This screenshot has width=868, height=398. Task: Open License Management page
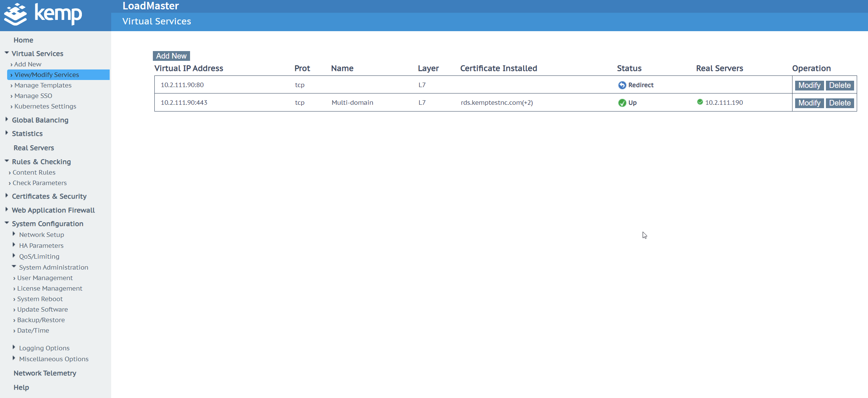click(x=50, y=288)
